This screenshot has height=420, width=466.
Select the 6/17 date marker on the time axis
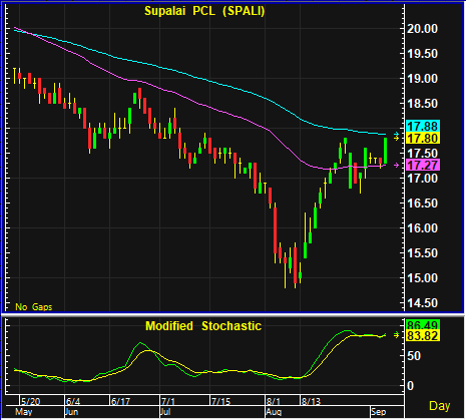click(x=120, y=401)
